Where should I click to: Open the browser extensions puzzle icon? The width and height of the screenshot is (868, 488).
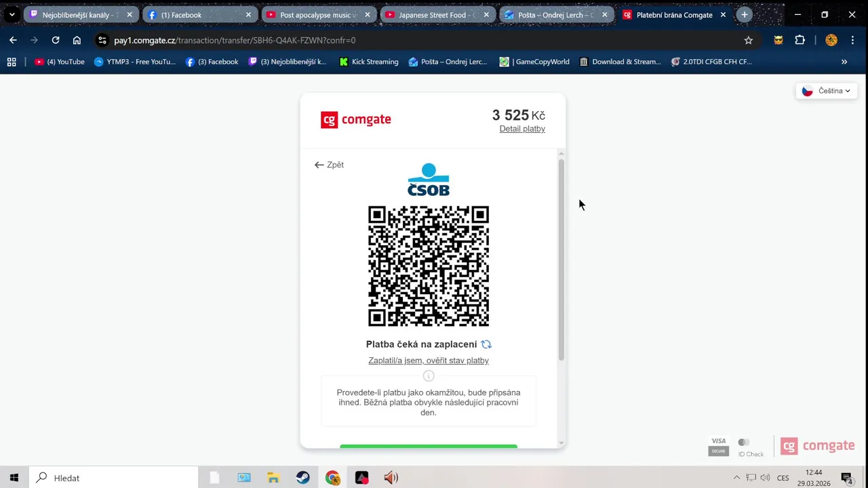[x=800, y=40]
